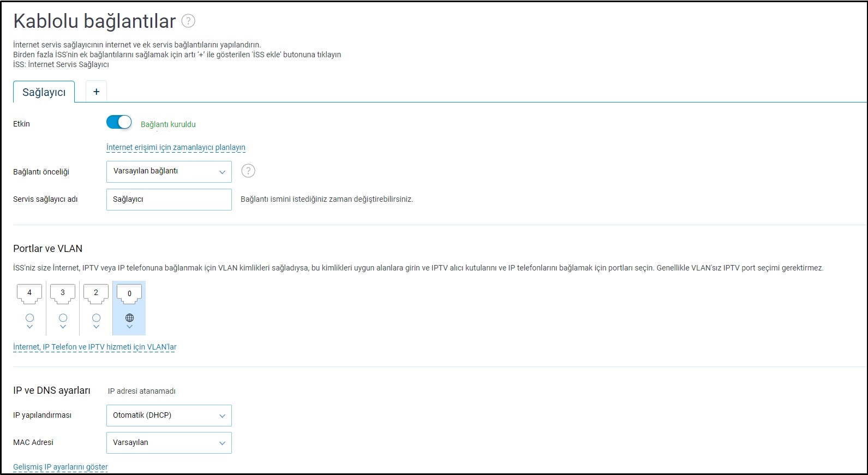Screen dimensions: 868x475
Task: Click the plus tab to add ISS
Action: point(96,92)
